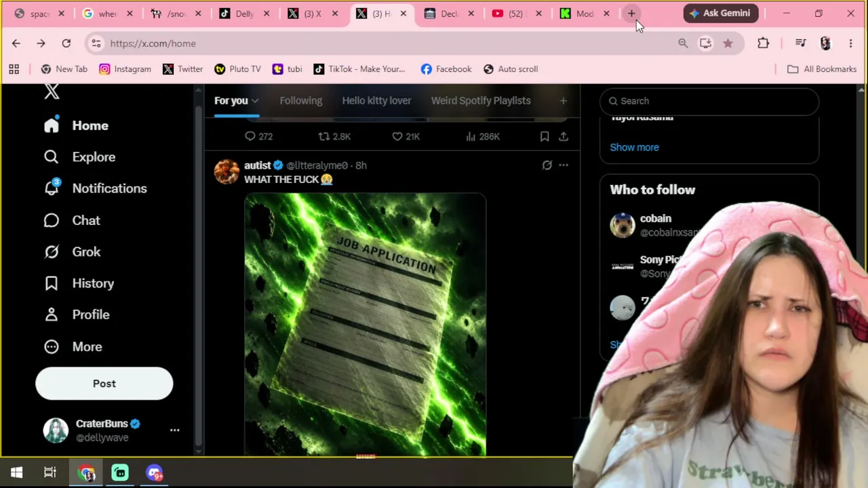Open the X logo home link
The width and height of the screenshot is (868, 488).
click(x=52, y=91)
